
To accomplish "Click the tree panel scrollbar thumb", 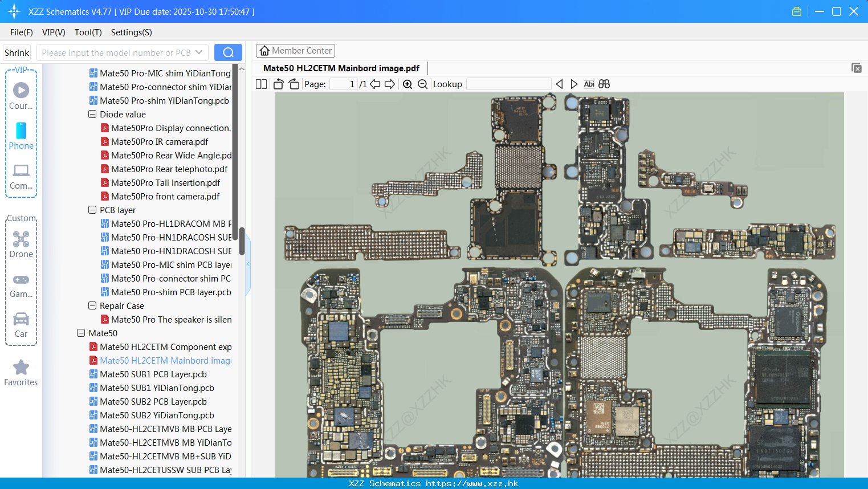I will click(242, 241).
